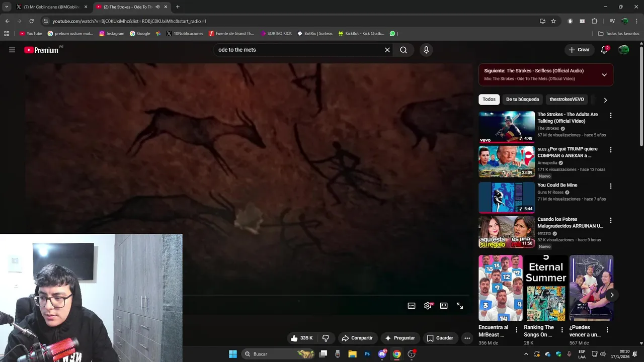Click the Guns N' Roses channel name
The image size is (644, 362).
tap(550, 192)
